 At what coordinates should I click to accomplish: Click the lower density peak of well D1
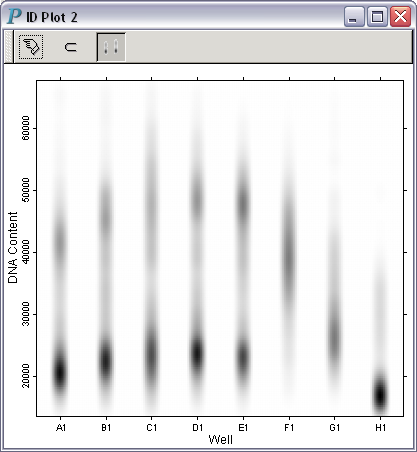tap(197, 353)
